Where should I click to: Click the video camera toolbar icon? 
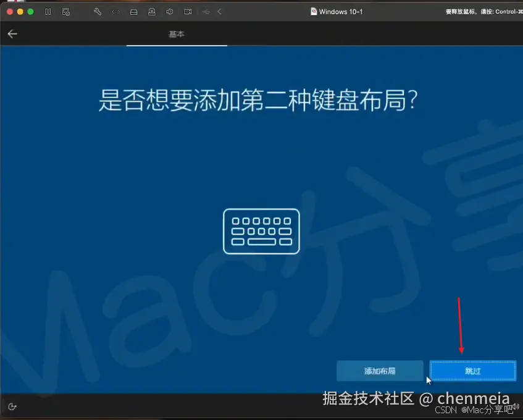coord(187,11)
